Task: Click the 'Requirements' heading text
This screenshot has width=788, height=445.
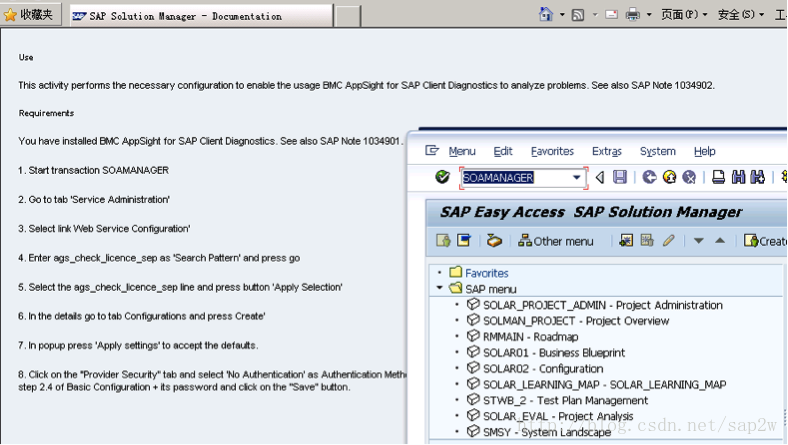Action: (x=46, y=113)
